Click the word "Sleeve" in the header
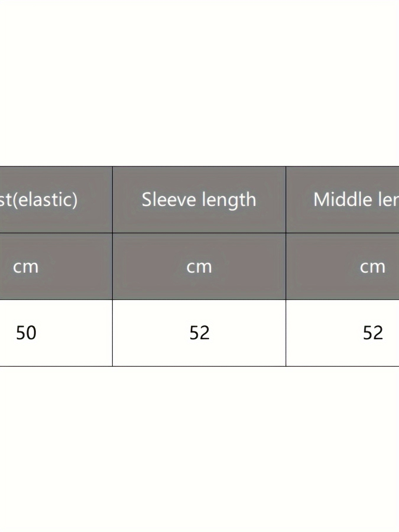399x532 pixels. [169, 199]
